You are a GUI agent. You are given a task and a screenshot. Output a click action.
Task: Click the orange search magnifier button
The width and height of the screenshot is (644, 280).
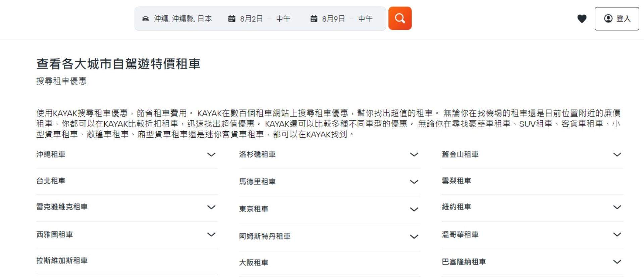click(x=400, y=18)
